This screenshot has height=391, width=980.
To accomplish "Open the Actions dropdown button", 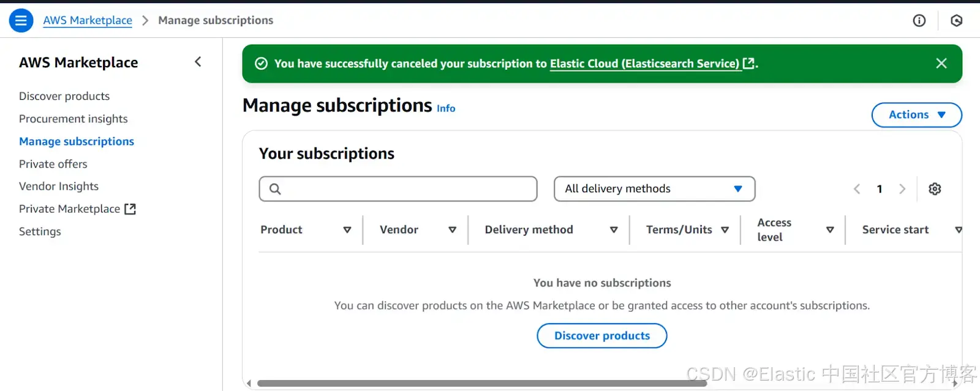I will 917,115.
